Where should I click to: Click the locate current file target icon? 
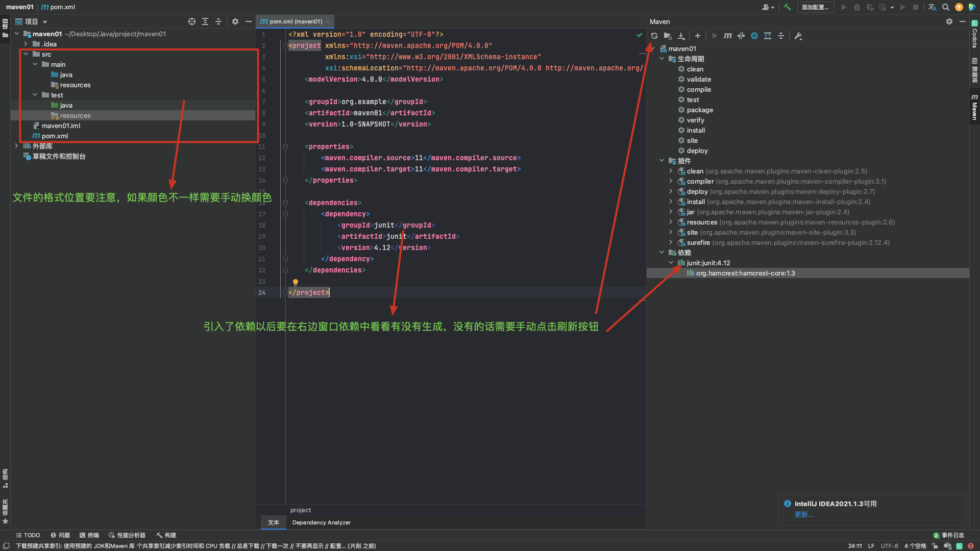(192, 21)
